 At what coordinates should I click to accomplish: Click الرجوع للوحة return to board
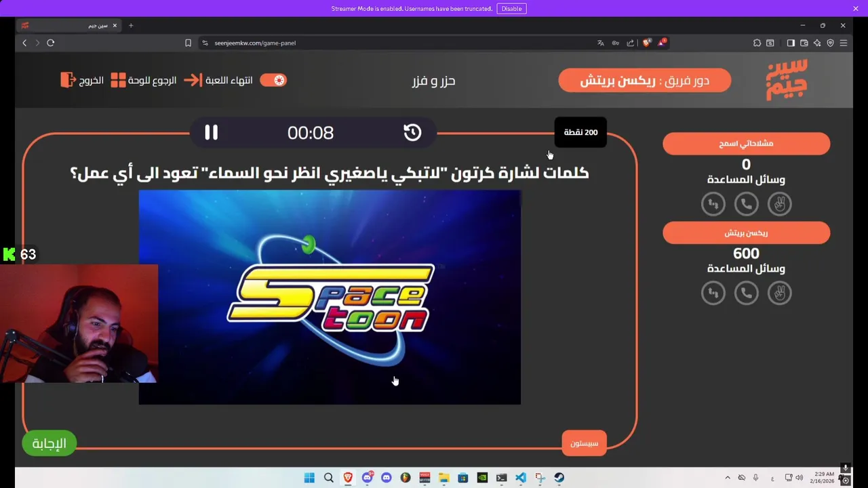point(144,80)
